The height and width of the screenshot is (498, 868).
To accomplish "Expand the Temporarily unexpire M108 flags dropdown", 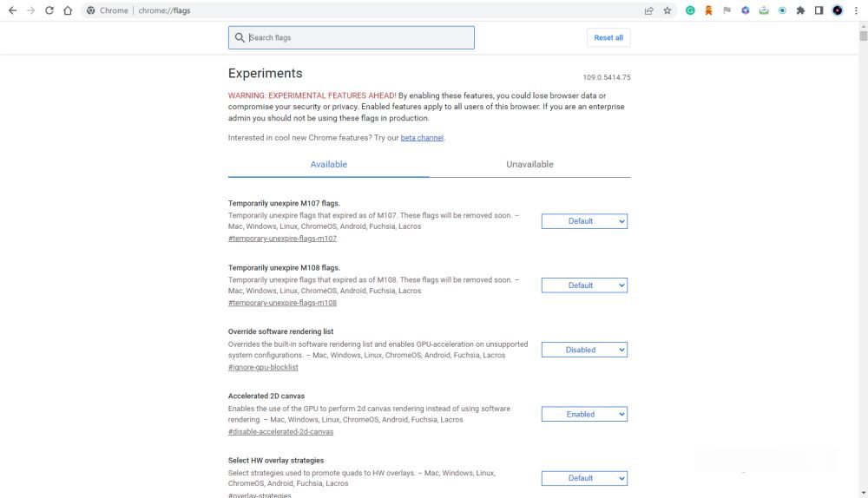I will pyautogui.click(x=584, y=285).
